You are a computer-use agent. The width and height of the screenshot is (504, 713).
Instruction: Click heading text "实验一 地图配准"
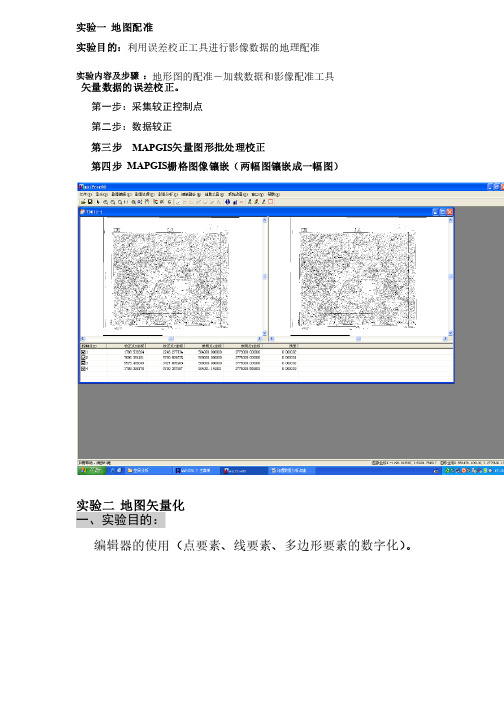point(115,28)
